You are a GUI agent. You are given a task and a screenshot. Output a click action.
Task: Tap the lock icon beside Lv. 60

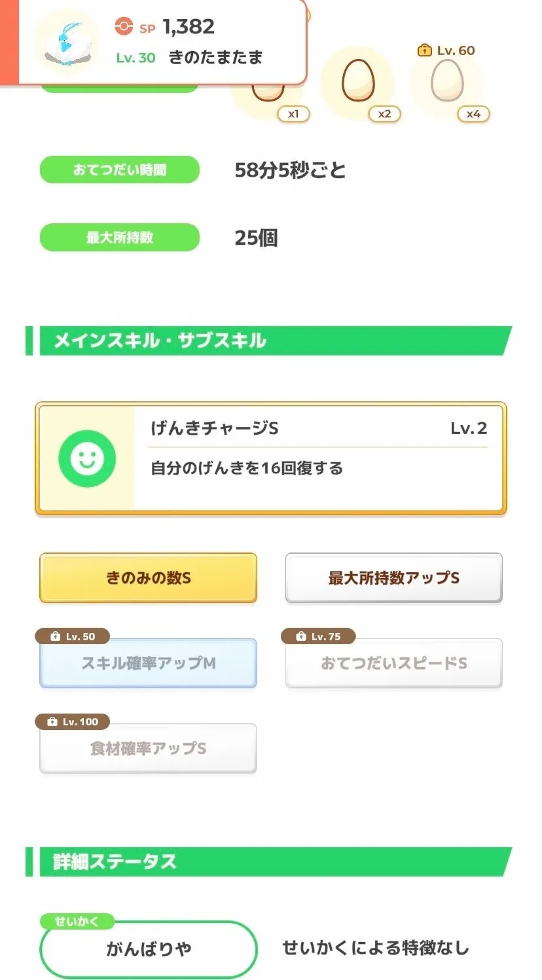coord(425,50)
